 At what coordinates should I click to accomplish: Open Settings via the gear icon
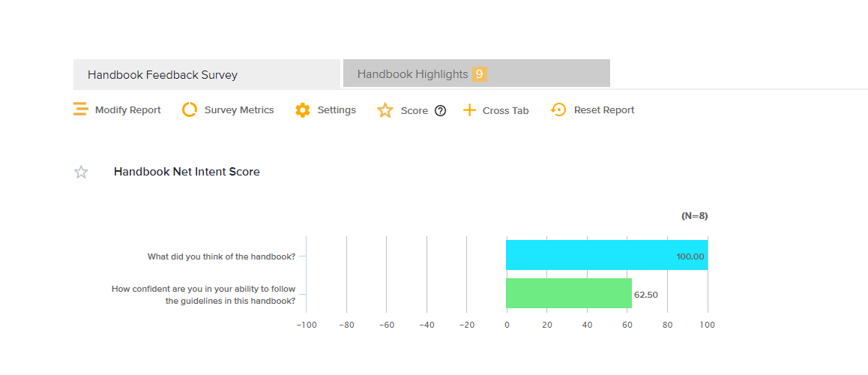click(303, 110)
